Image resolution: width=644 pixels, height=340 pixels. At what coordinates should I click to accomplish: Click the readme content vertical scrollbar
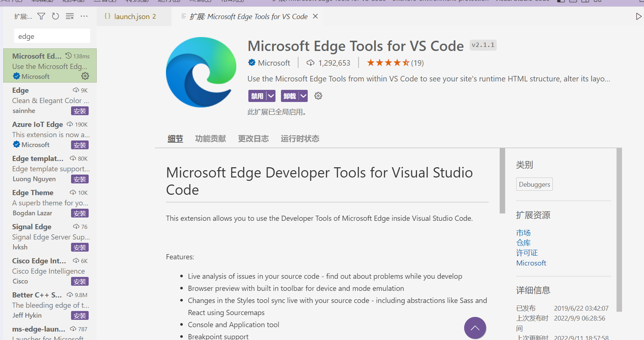502,180
